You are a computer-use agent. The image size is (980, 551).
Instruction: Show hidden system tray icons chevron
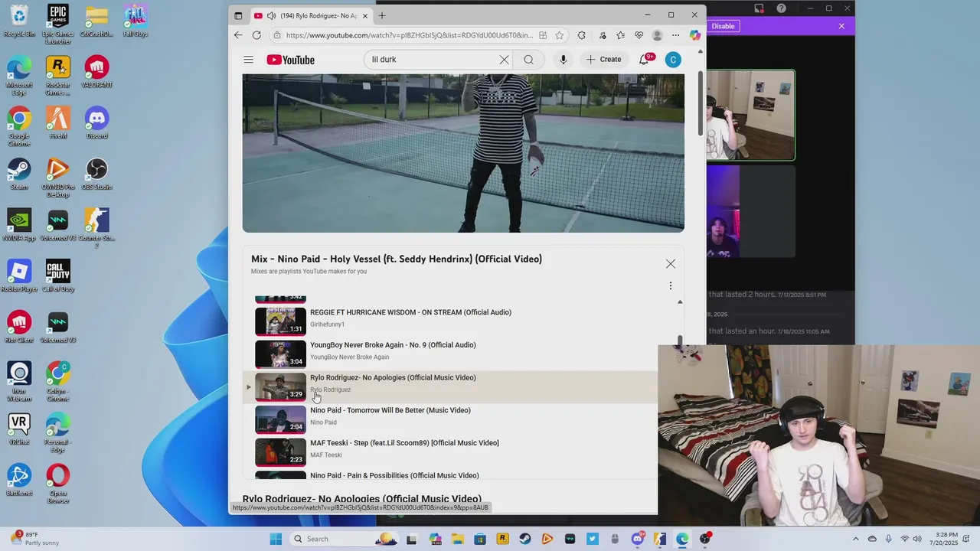tap(856, 539)
